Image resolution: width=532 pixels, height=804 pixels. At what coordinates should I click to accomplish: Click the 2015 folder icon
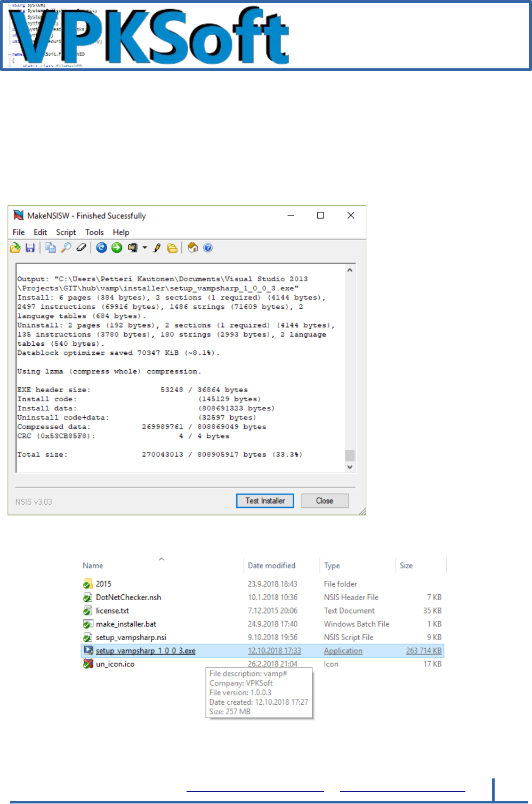88,584
